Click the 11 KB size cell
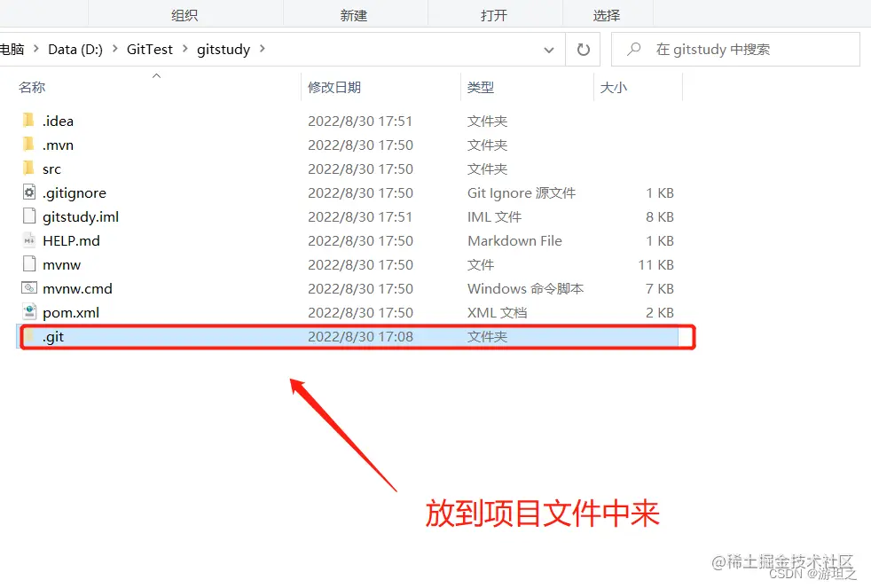871x588 pixels. [x=656, y=265]
